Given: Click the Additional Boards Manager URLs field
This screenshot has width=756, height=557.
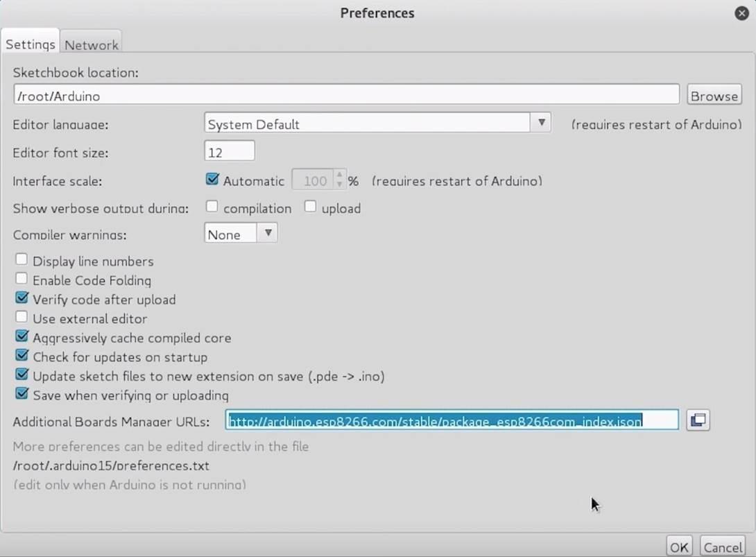Looking at the screenshot, I should click(452, 420).
